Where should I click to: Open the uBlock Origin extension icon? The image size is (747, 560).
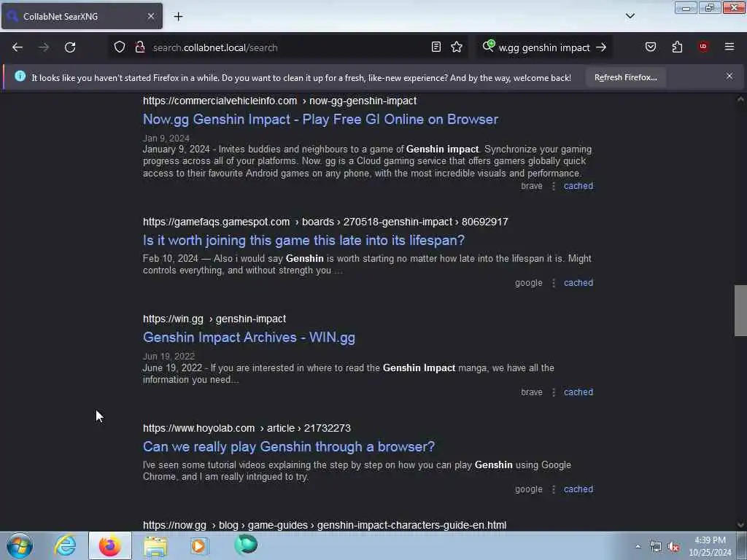click(703, 47)
